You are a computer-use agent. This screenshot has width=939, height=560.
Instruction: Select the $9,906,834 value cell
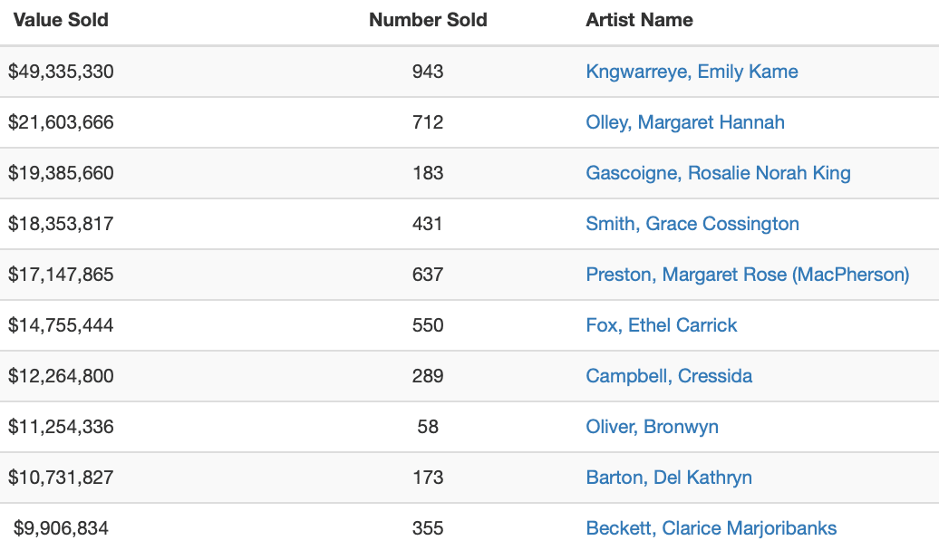[61, 528]
